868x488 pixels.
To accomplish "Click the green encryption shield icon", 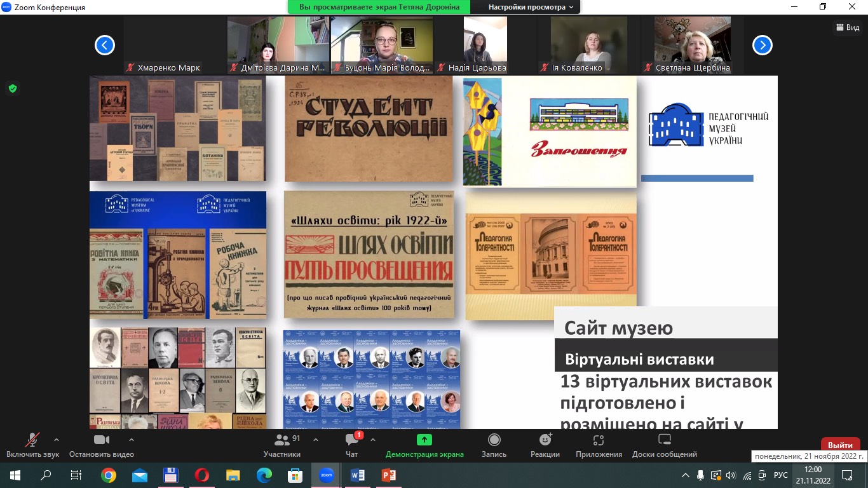I will [x=12, y=88].
